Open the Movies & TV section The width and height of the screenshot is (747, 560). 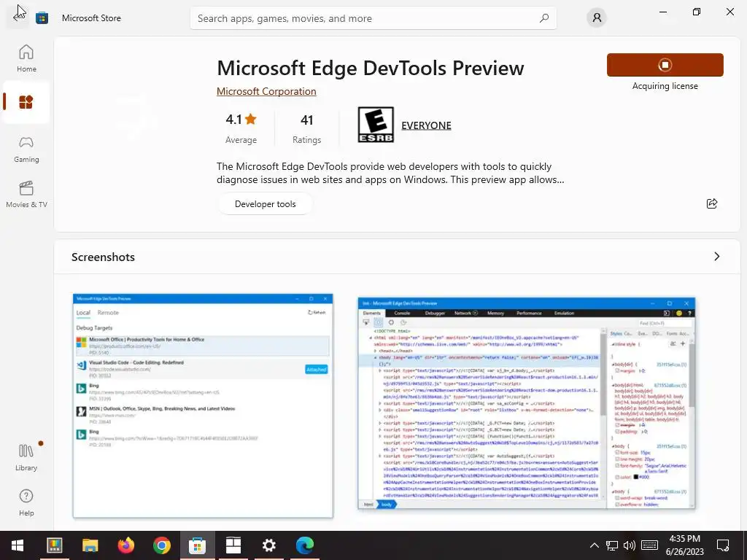(x=26, y=195)
